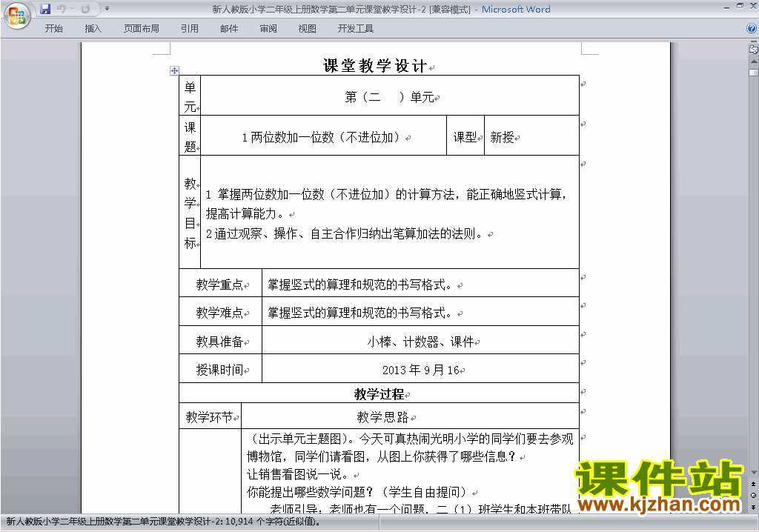759x532 pixels.
Task: Click the 教具准备 label cell
Action: (219, 342)
